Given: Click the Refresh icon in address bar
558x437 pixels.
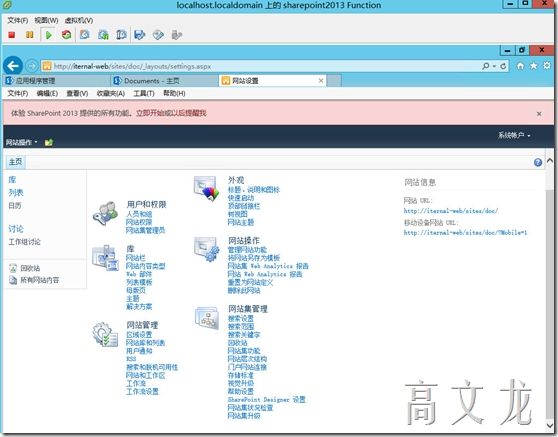Looking at the screenshot, I should click(503, 66).
